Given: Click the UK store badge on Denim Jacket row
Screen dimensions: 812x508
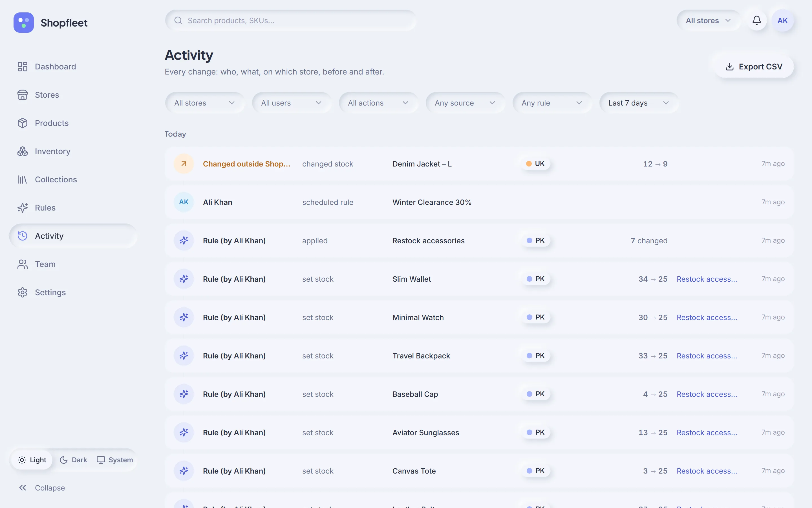Looking at the screenshot, I should (x=535, y=164).
